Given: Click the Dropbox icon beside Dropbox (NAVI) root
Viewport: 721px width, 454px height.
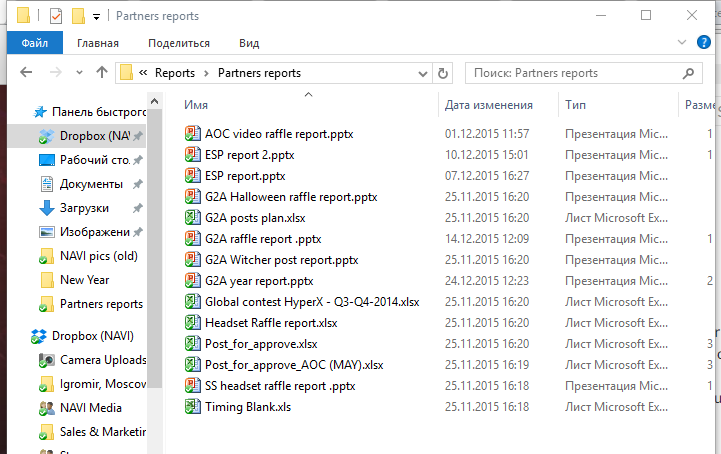Looking at the screenshot, I should [39, 336].
